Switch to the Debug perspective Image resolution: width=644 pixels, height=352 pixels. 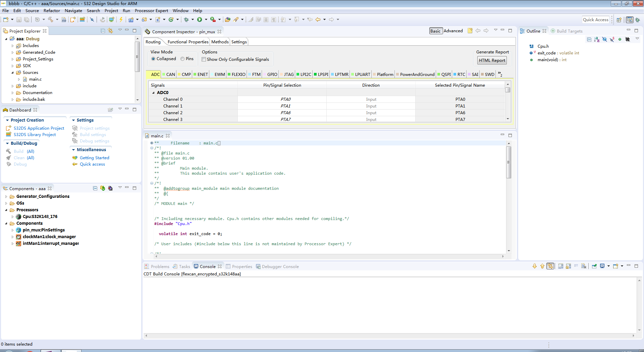coord(638,20)
